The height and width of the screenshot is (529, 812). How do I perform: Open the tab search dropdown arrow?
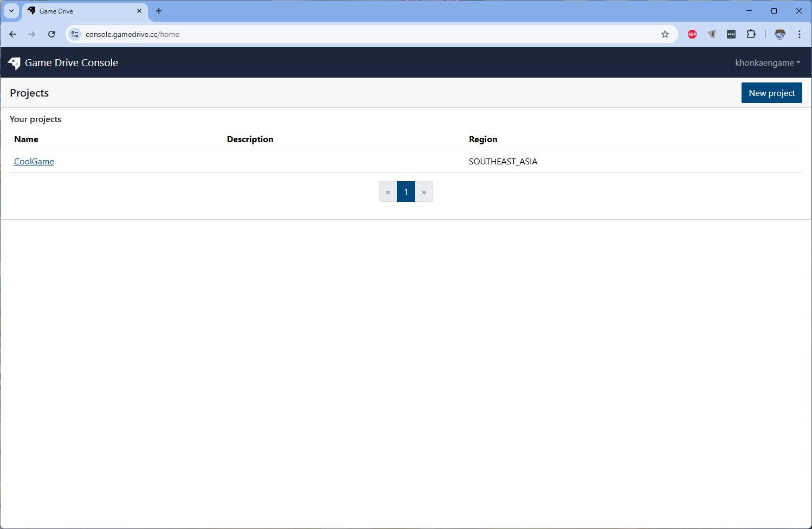coord(11,11)
